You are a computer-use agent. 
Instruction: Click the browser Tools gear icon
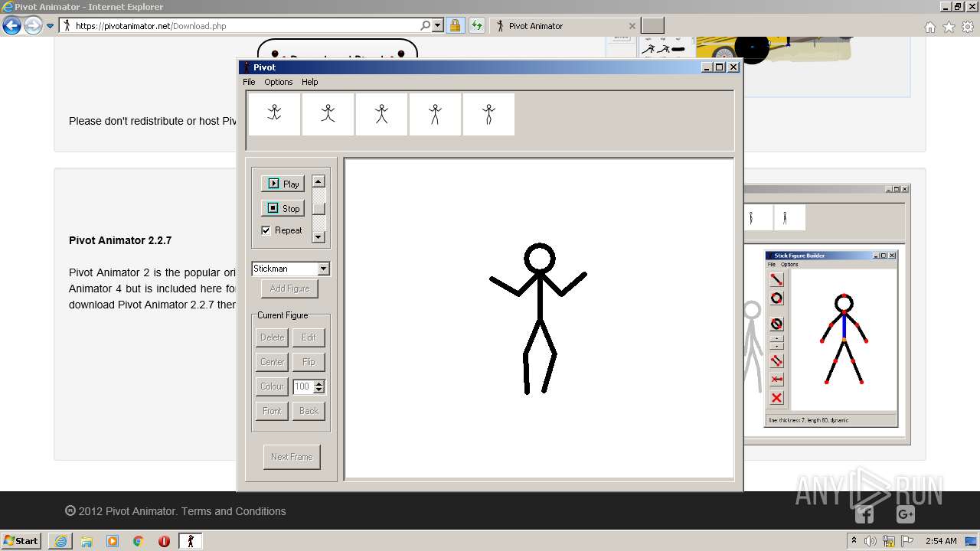[968, 27]
